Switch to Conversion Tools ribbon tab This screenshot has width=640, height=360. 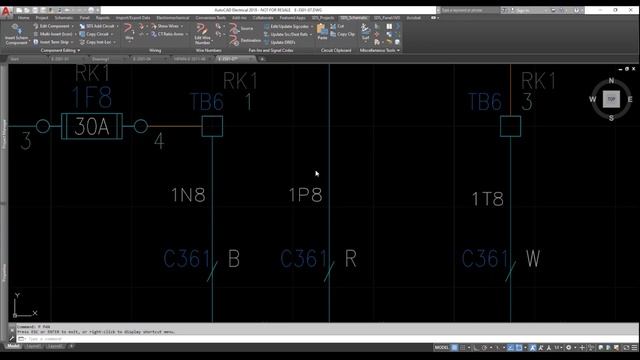[x=210, y=18]
